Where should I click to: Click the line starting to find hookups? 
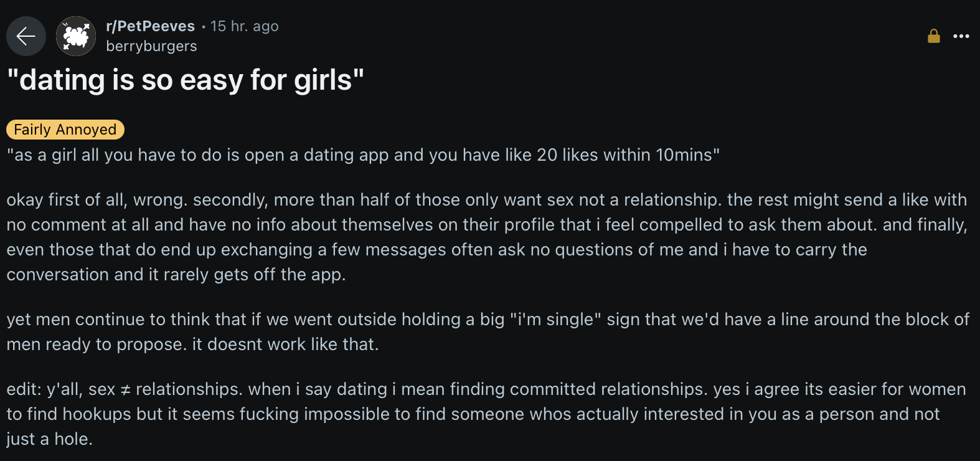pos(473,414)
